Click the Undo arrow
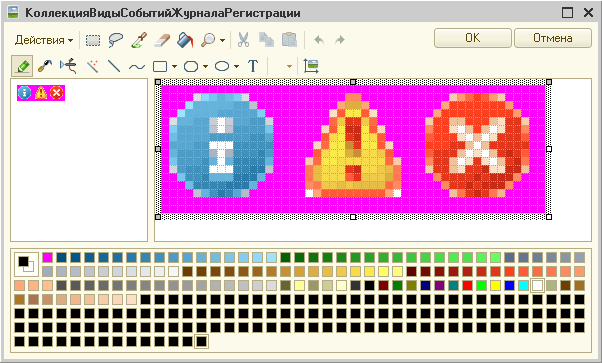The width and height of the screenshot is (602, 363). [319, 40]
